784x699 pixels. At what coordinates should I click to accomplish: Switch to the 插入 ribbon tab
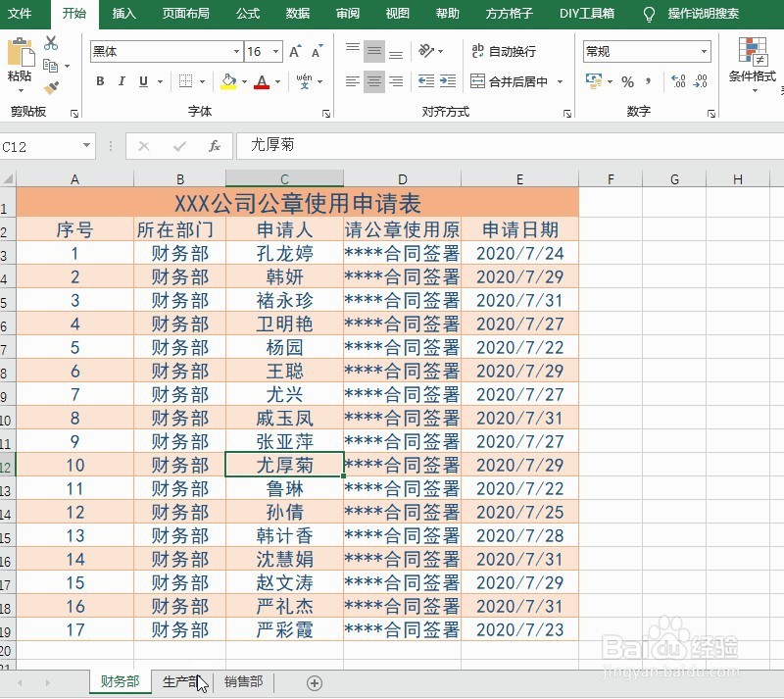(x=123, y=15)
